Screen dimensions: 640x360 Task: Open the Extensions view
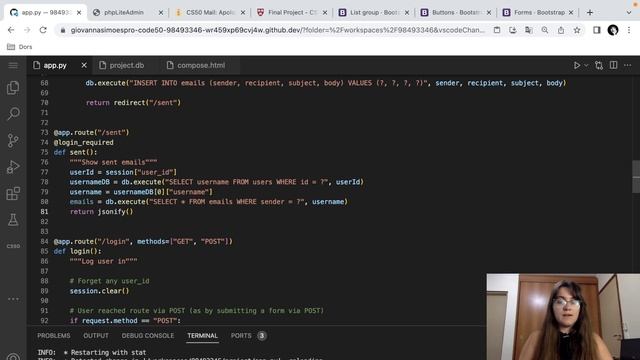[13, 193]
